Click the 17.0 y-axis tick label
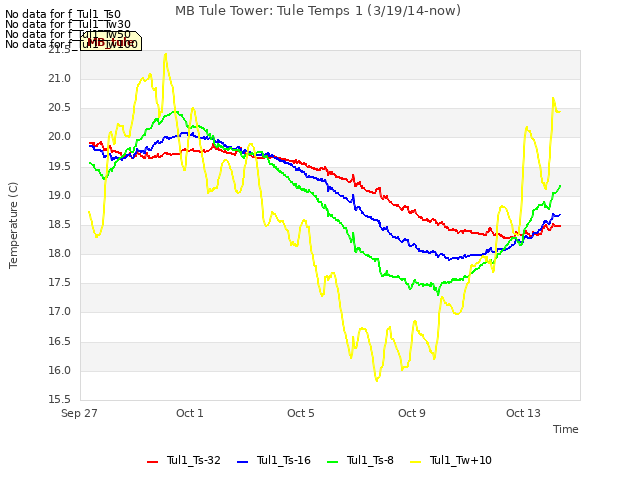Screen dimensions: 640x480 click(x=60, y=312)
